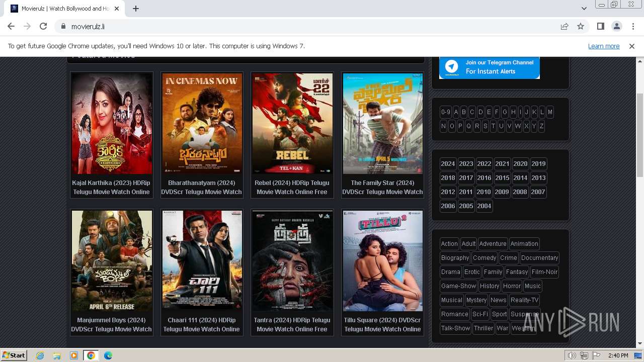Open the Windows Start menu

click(x=14, y=355)
